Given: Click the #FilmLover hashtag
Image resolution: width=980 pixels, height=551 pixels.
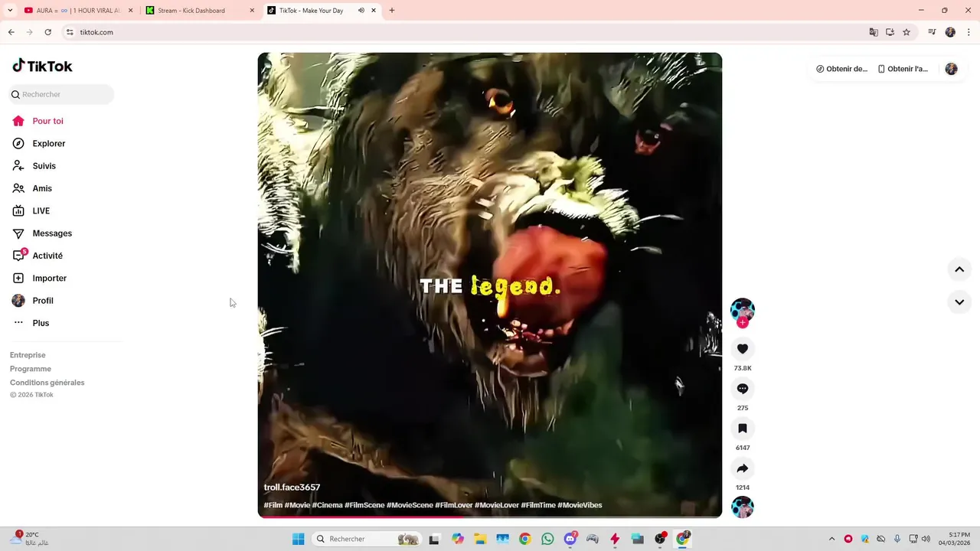Looking at the screenshot, I should tap(454, 505).
